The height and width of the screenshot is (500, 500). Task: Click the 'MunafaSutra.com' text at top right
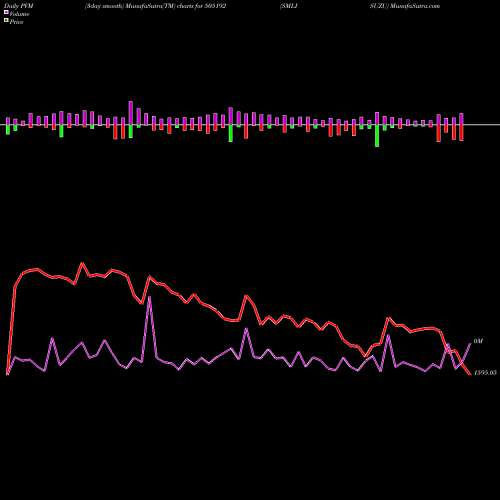click(414, 6)
